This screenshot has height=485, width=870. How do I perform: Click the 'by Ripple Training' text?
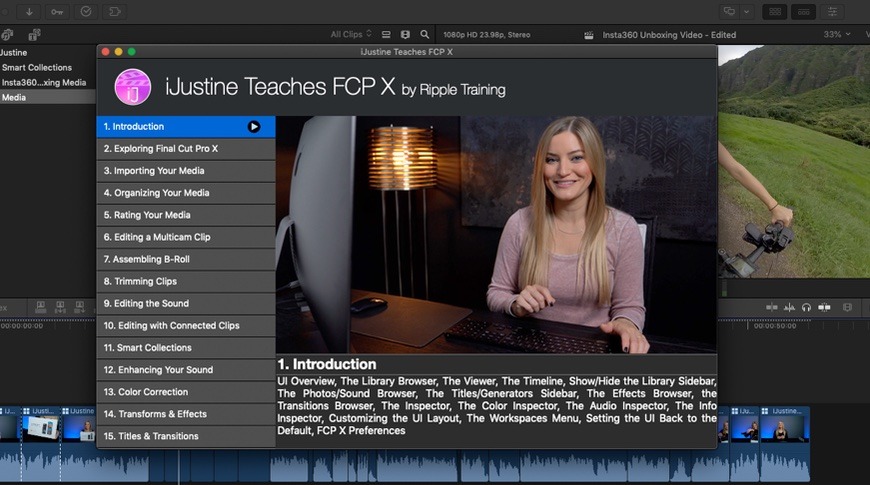coord(453,90)
